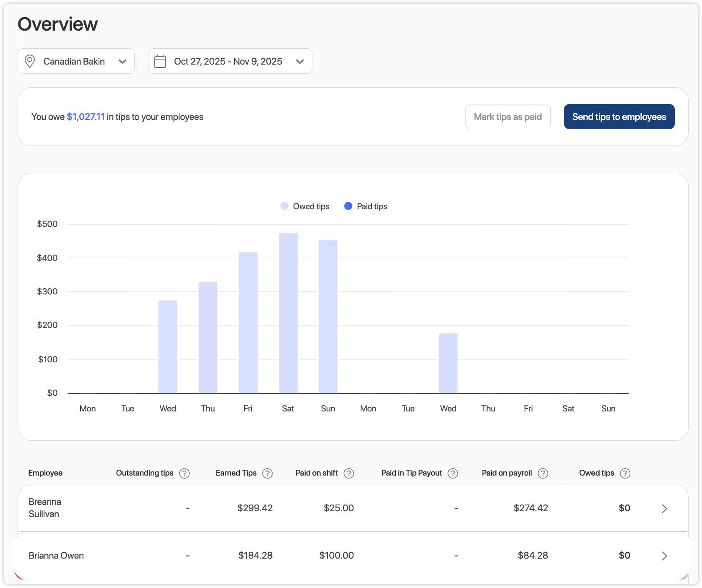Image resolution: width=702 pixels, height=588 pixels.
Task: Click the help icon next to Earned Tips
Action: click(x=267, y=473)
